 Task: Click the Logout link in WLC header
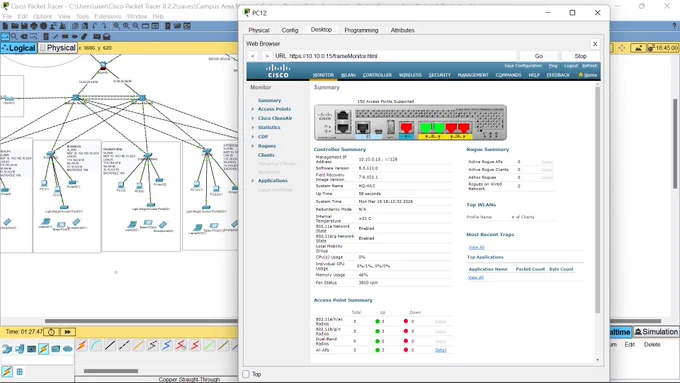pyautogui.click(x=571, y=65)
